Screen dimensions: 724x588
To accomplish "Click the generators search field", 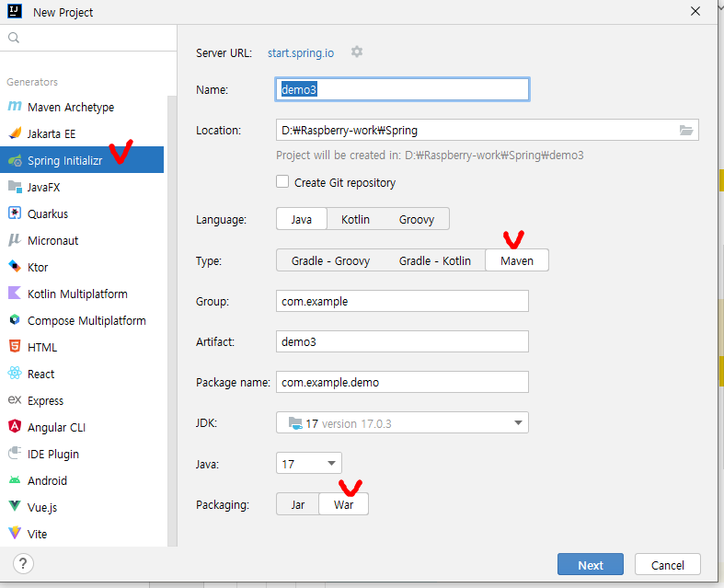I will [x=88, y=38].
